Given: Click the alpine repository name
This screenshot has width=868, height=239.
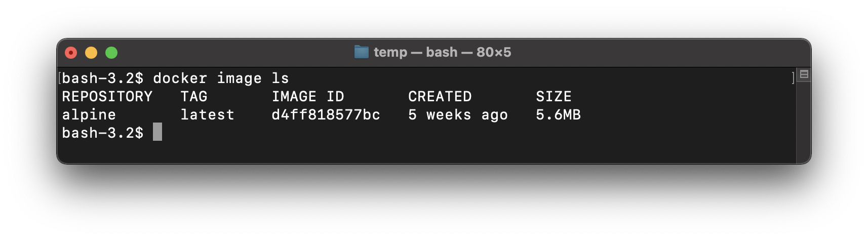Looking at the screenshot, I should pyautogui.click(x=89, y=115).
